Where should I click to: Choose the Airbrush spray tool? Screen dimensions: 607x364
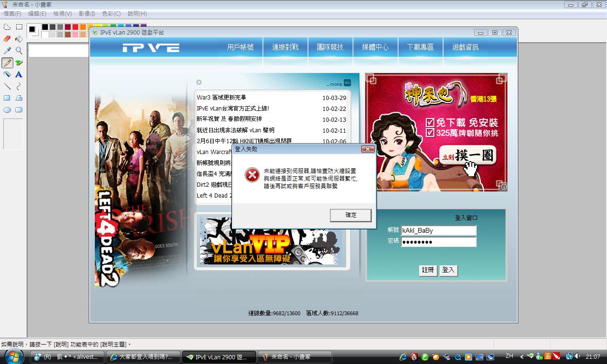(7, 74)
